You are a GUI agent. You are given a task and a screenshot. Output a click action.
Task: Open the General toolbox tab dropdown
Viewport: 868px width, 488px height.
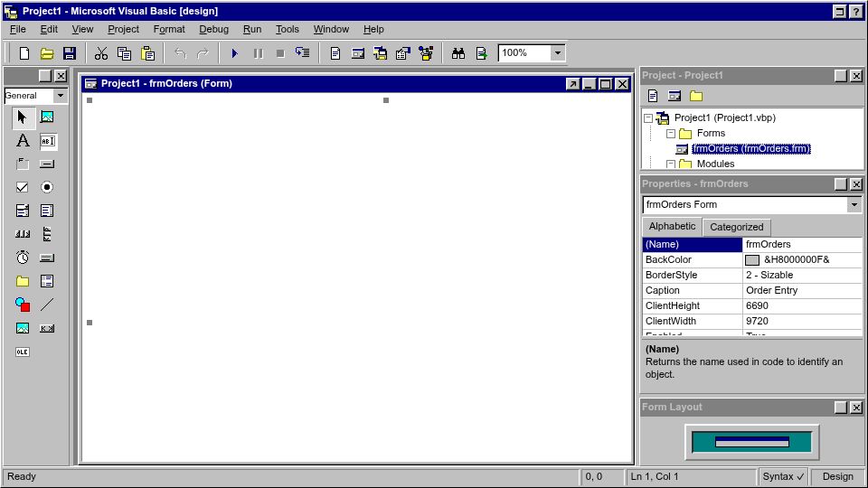pos(61,95)
